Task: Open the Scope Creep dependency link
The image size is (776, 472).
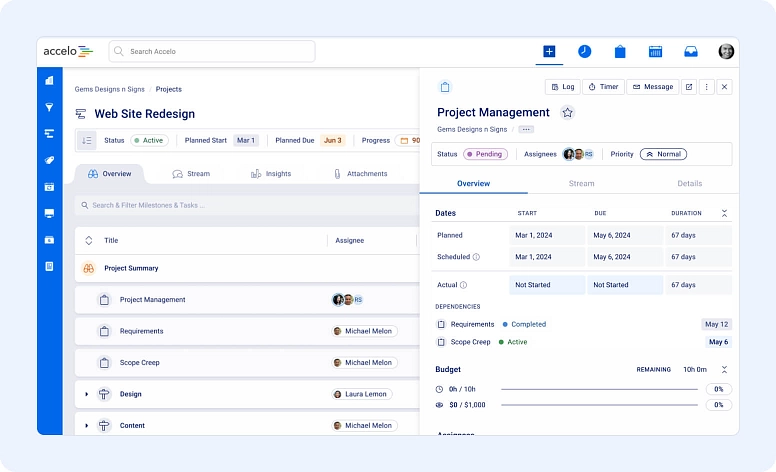Action: (470, 342)
